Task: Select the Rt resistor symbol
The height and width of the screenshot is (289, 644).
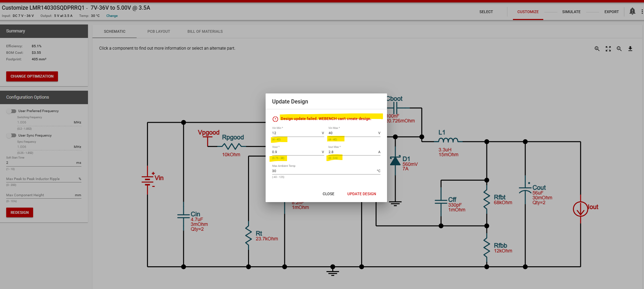Action: 248,235
